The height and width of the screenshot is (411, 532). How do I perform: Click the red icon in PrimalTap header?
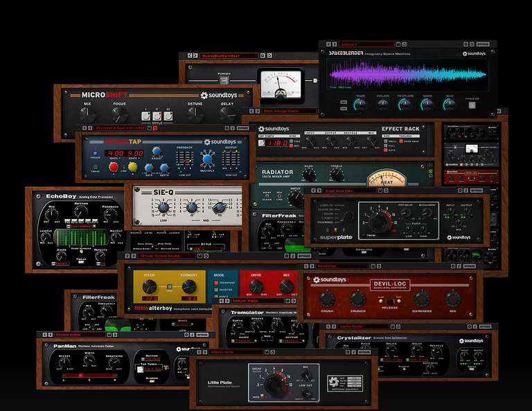[x=155, y=128]
